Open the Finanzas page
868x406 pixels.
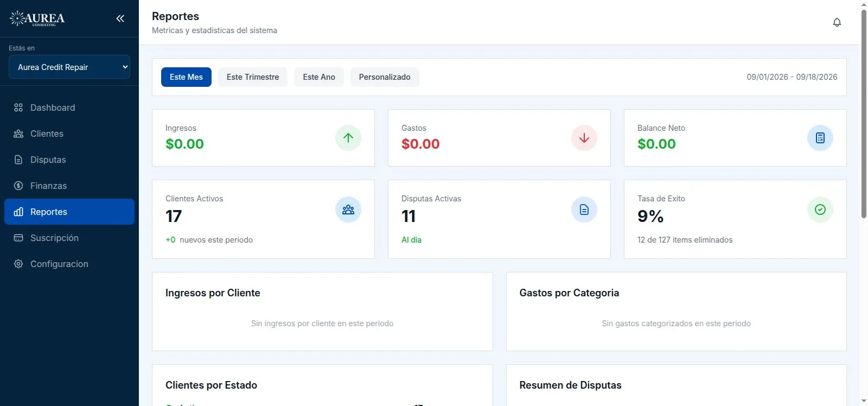click(69, 186)
